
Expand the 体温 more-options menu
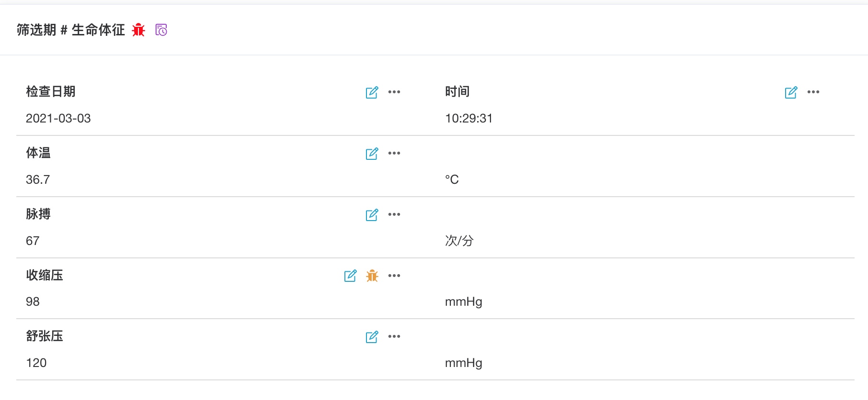394,153
